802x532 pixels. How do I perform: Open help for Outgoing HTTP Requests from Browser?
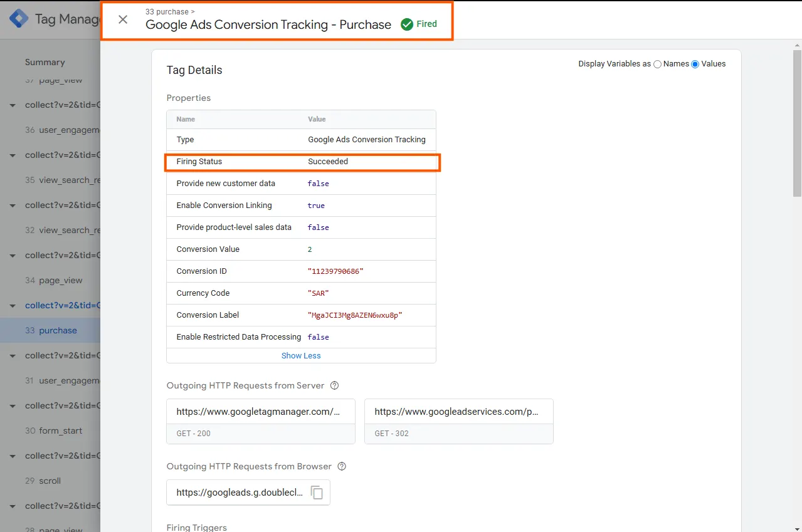pos(342,466)
